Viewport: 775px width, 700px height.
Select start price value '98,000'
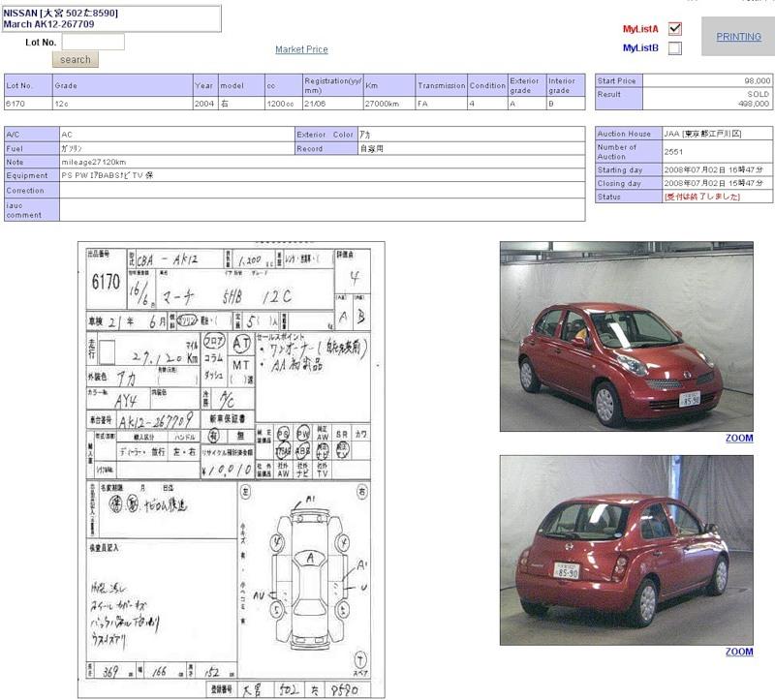coord(758,80)
